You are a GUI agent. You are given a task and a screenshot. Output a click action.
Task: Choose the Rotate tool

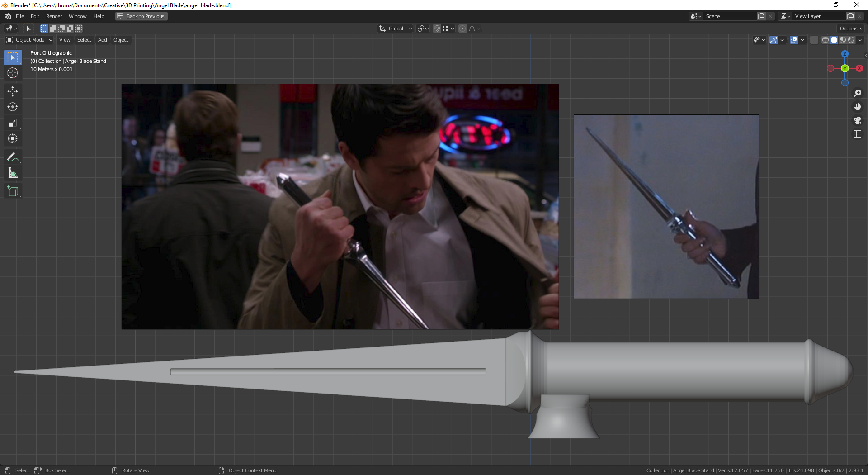coord(13,107)
